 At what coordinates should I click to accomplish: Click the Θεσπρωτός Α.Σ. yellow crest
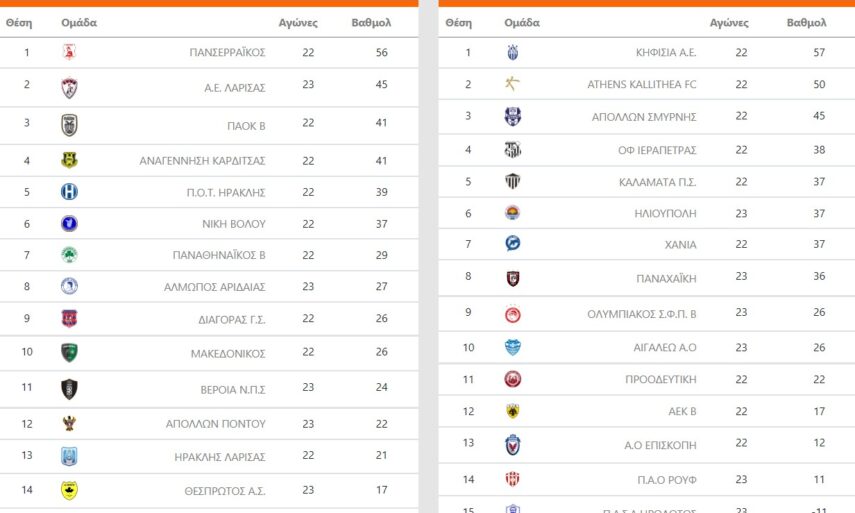click(x=69, y=490)
